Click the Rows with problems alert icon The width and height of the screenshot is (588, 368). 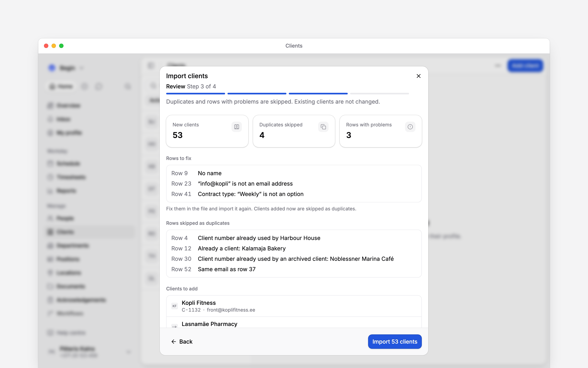pos(410,127)
